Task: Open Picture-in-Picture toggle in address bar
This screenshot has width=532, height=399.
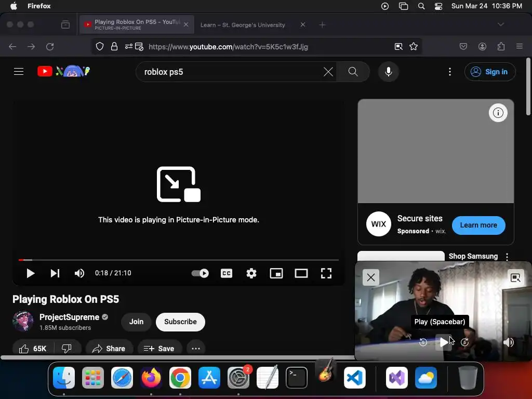Action: pos(398,46)
